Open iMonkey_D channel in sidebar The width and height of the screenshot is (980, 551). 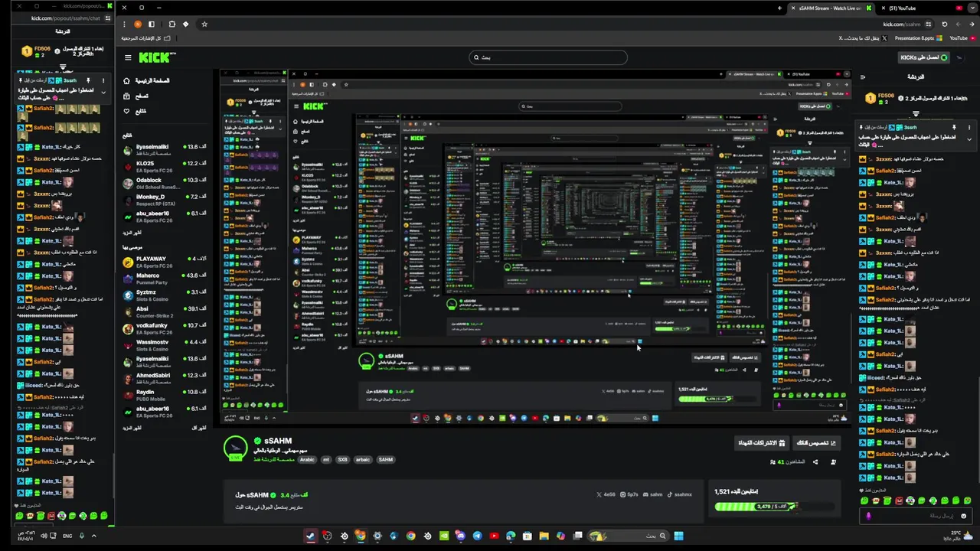pos(165,200)
